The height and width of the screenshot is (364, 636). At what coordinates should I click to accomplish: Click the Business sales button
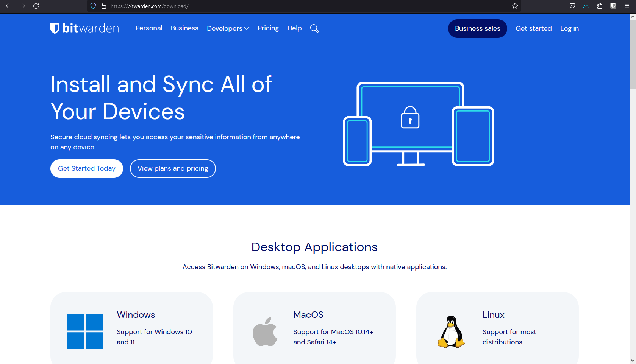pyautogui.click(x=477, y=28)
